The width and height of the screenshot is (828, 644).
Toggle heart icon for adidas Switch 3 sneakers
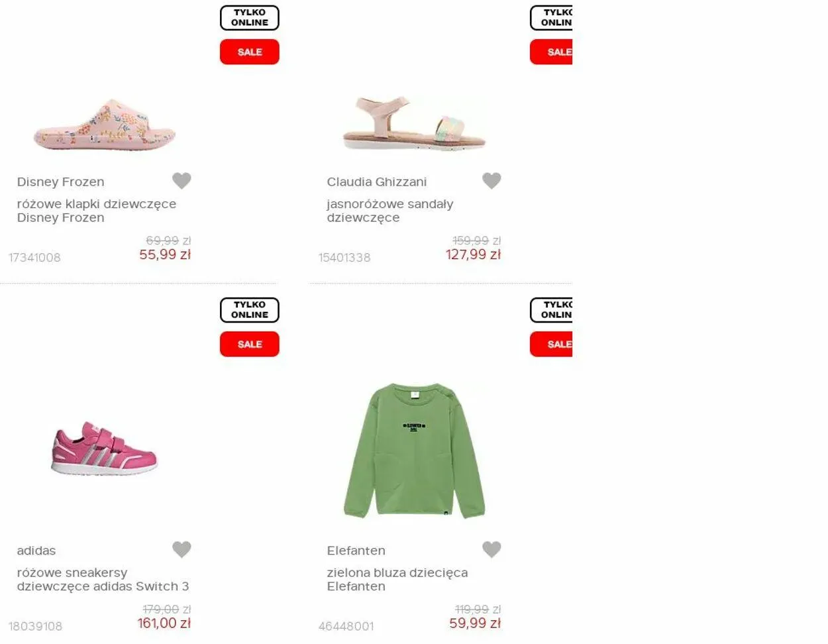click(x=181, y=549)
